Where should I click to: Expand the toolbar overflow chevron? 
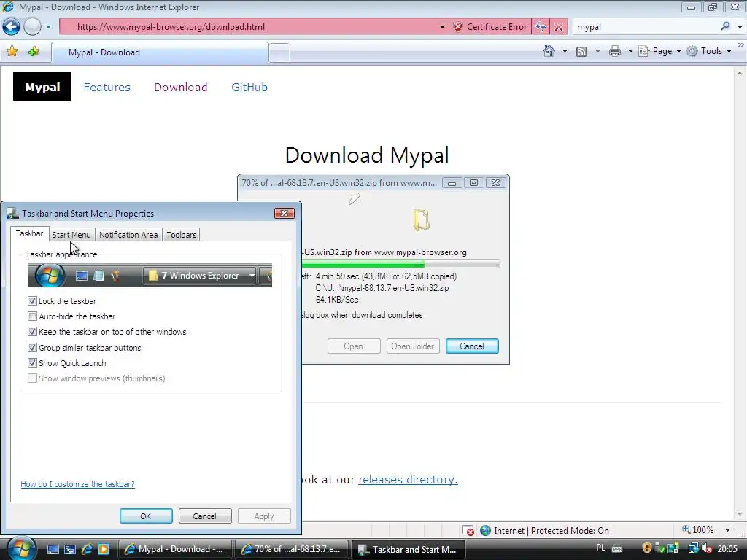[741, 44]
